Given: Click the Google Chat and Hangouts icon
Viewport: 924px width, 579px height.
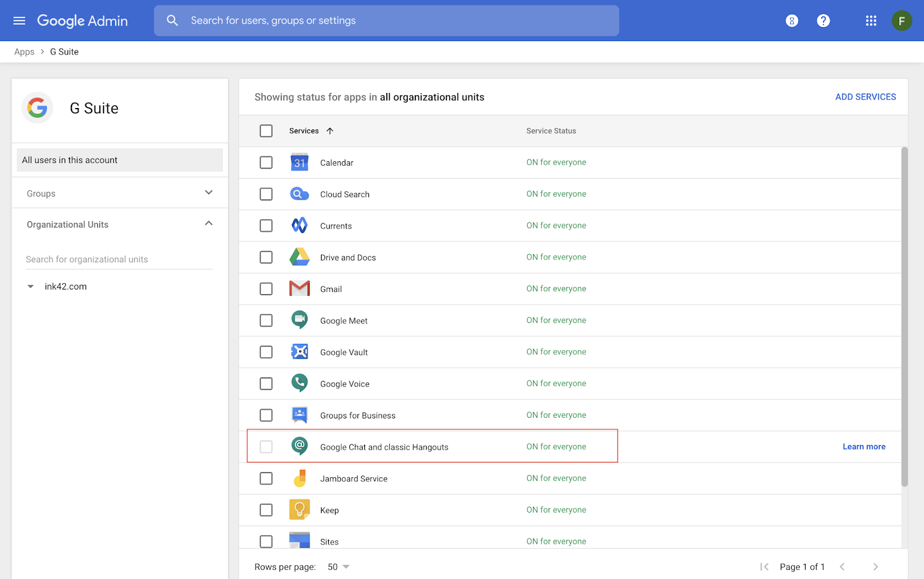Looking at the screenshot, I should (x=299, y=446).
